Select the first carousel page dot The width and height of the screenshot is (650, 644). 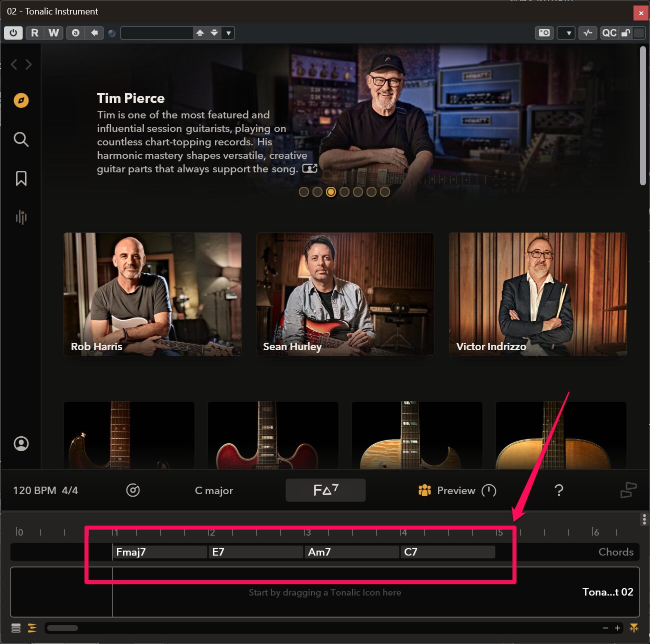(x=303, y=192)
